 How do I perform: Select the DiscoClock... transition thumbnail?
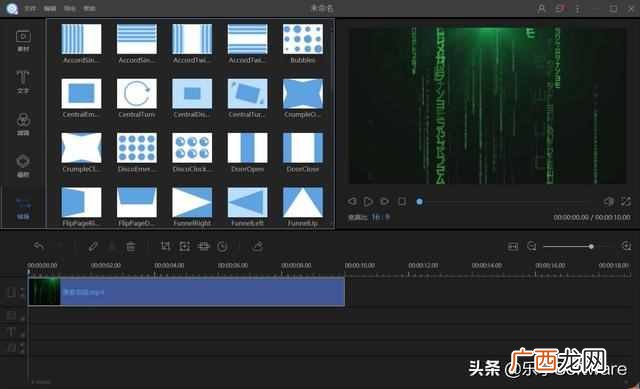[x=192, y=148]
